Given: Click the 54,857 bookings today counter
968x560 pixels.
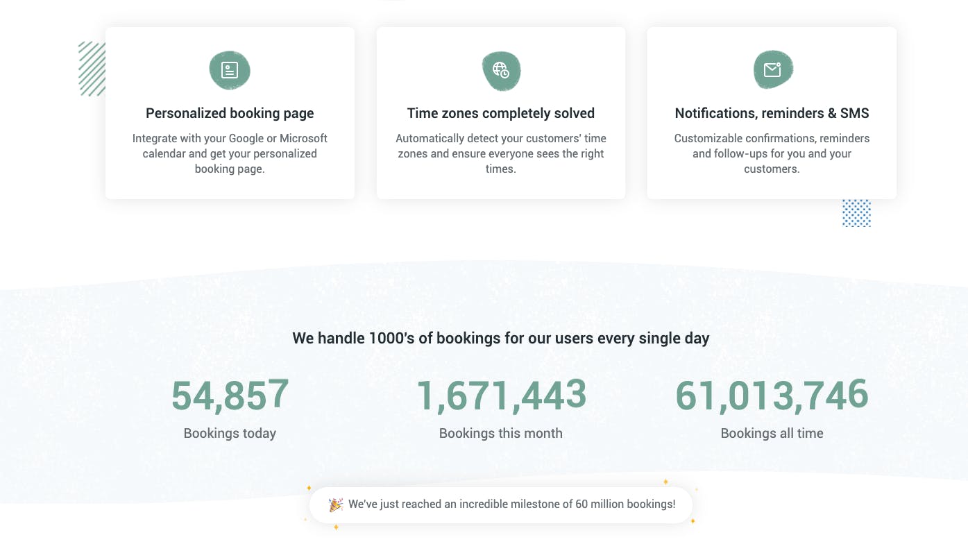Looking at the screenshot, I should [230, 395].
